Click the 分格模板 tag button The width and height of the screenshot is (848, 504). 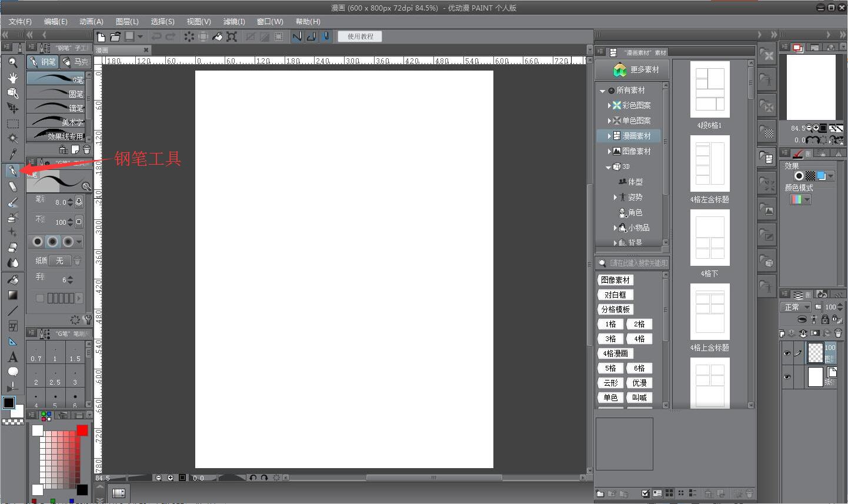tap(615, 309)
